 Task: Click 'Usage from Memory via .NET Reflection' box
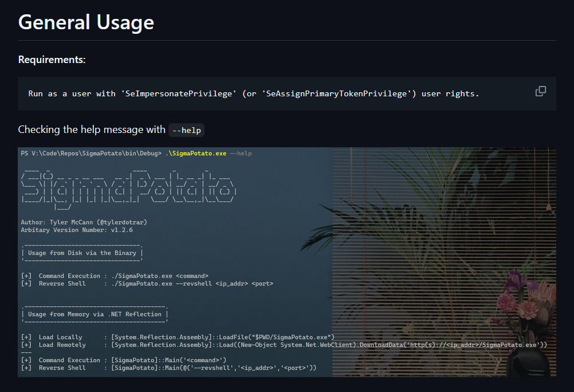click(x=95, y=314)
